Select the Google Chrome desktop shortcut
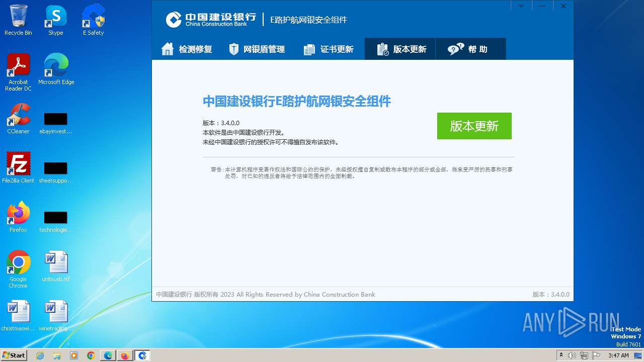 (x=18, y=269)
